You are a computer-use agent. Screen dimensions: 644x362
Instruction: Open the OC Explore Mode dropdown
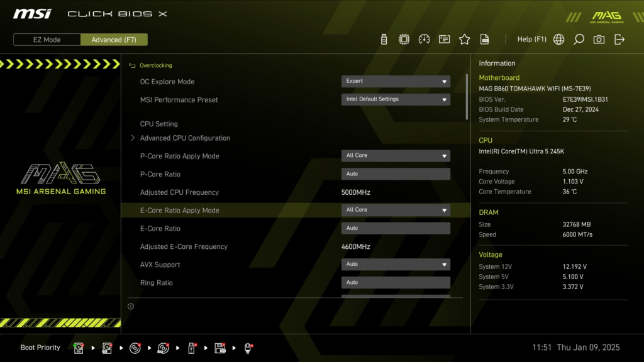[x=396, y=81]
